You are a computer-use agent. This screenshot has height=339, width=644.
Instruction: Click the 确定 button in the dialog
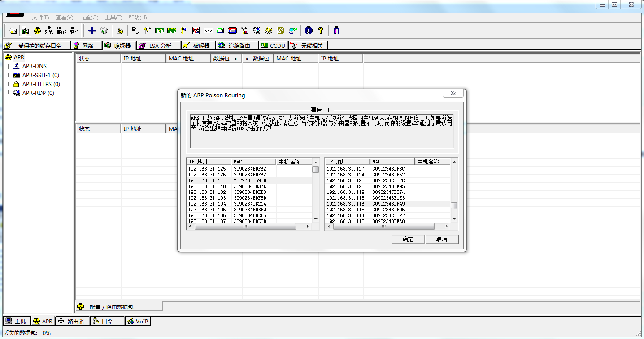(408, 239)
